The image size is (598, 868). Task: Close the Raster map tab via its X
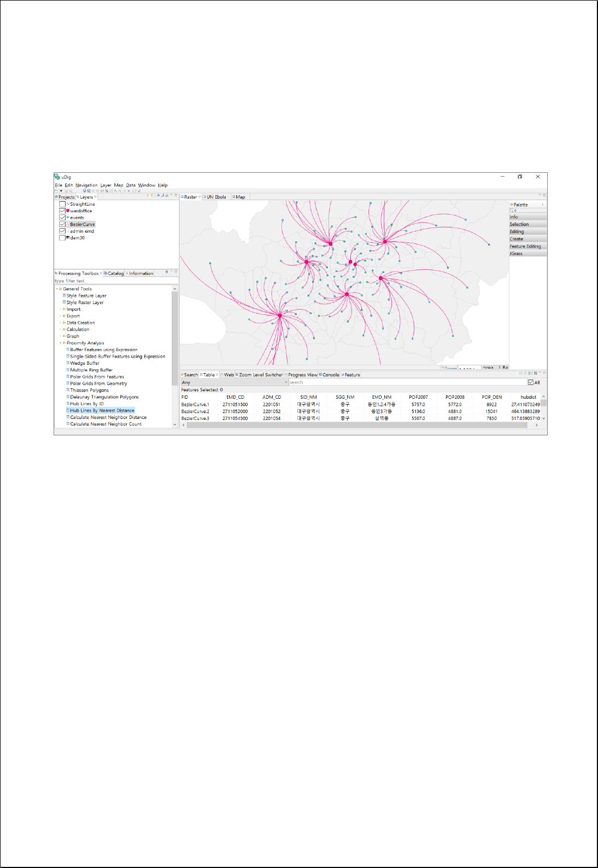point(200,197)
